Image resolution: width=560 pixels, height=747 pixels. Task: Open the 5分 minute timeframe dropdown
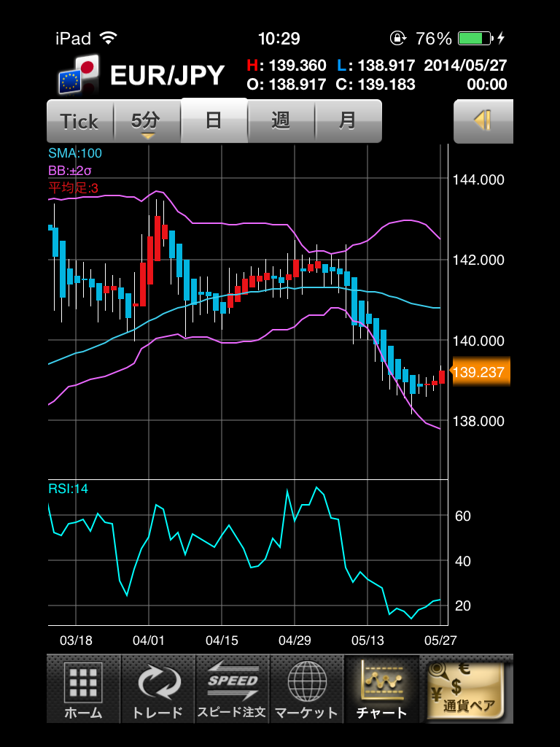pyautogui.click(x=147, y=122)
